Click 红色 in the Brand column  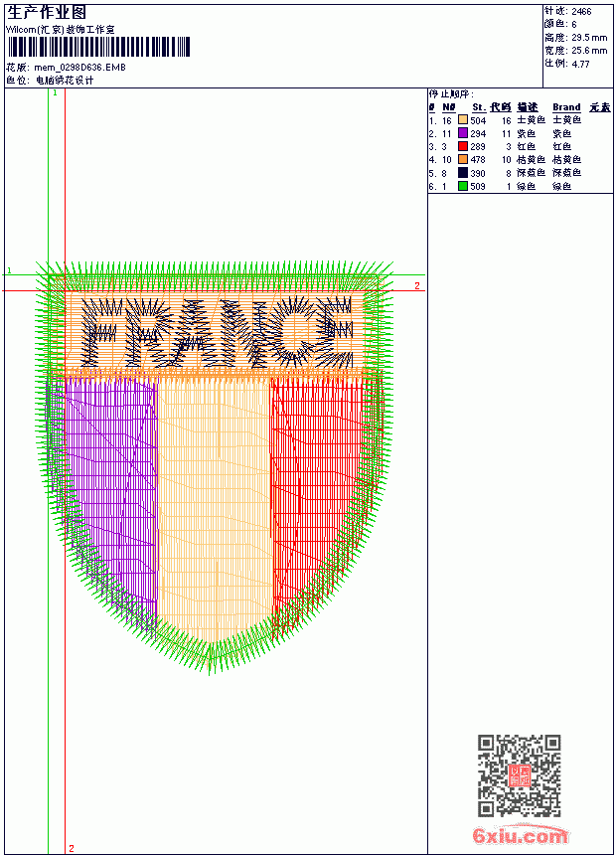[562, 146]
